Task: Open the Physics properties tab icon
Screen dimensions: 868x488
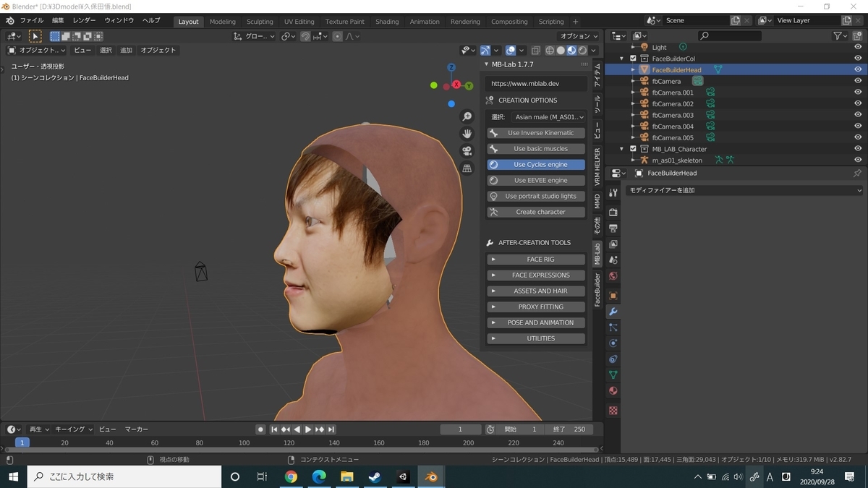Action: [x=613, y=343]
